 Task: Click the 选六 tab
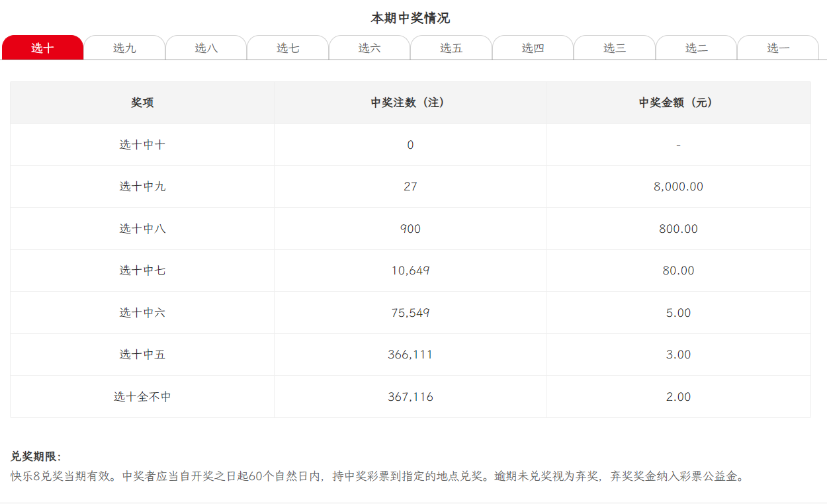[369, 48]
